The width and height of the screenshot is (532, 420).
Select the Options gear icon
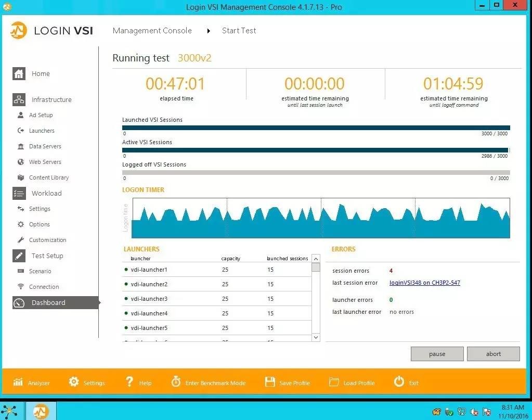pyautogui.click(x=21, y=224)
